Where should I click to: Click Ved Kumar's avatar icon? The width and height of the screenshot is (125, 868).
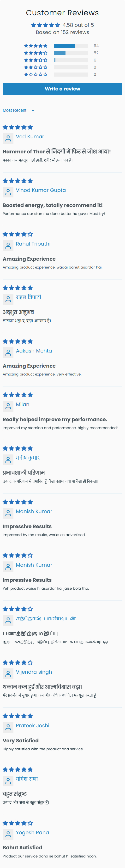point(8,138)
